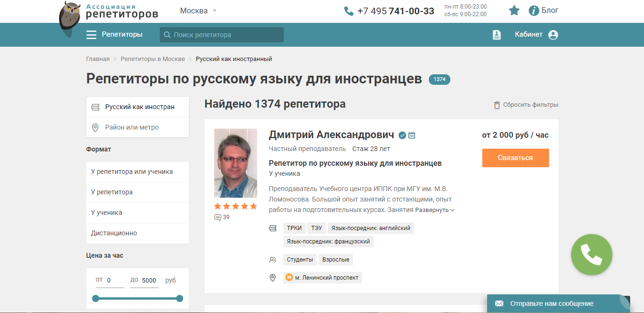Click the trash icon to reset filters
644x313 pixels.
[x=496, y=104]
